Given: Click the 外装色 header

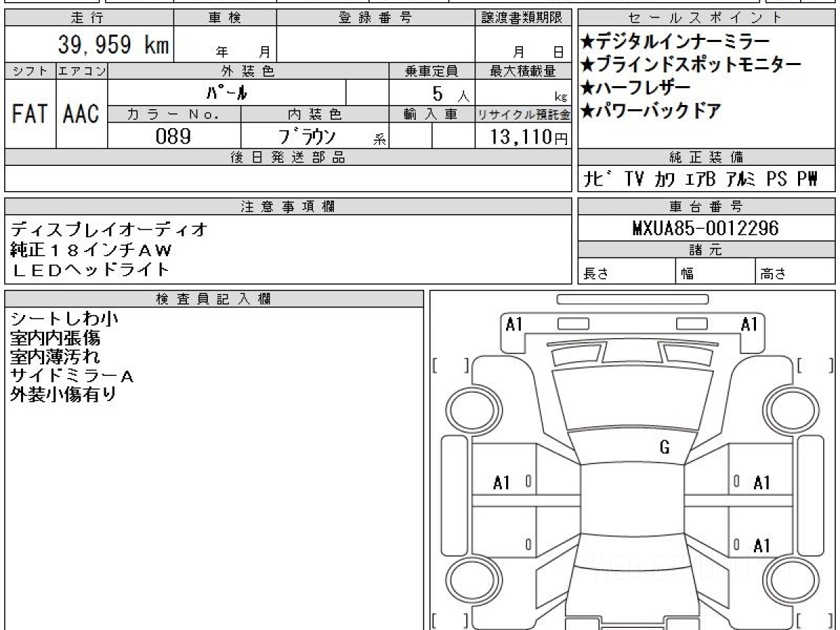Looking at the screenshot, I should 248,71.
